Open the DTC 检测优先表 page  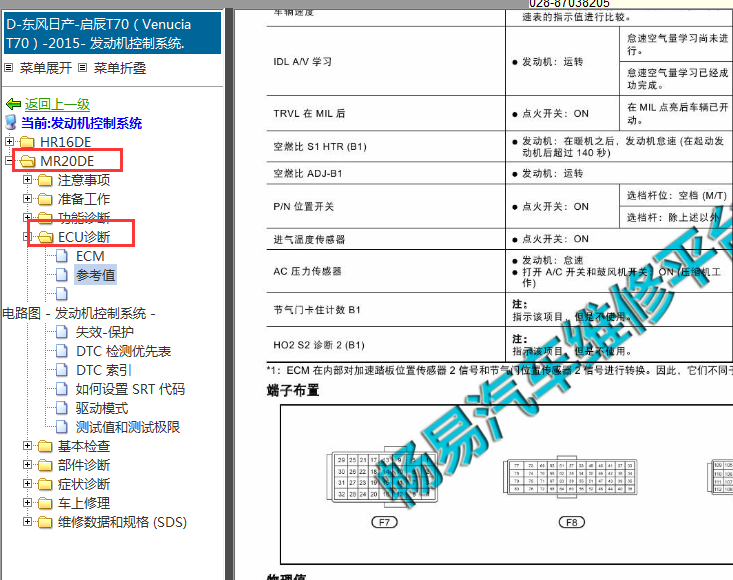pyautogui.click(x=123, y=351)
